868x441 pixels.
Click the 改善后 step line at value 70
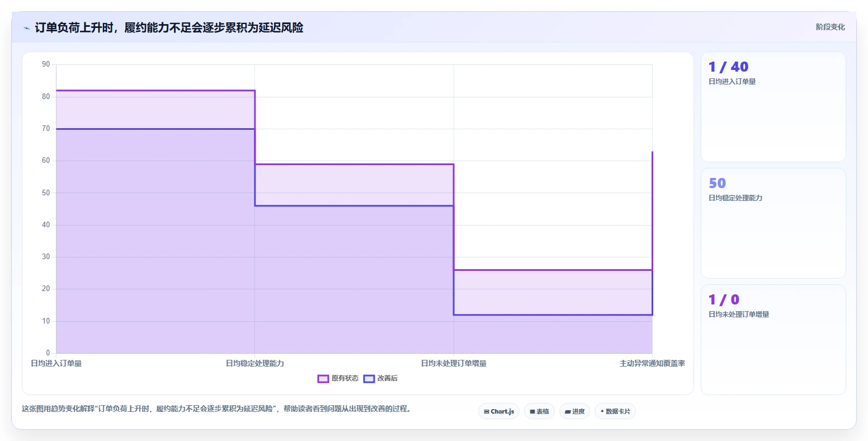coord(155,129)
